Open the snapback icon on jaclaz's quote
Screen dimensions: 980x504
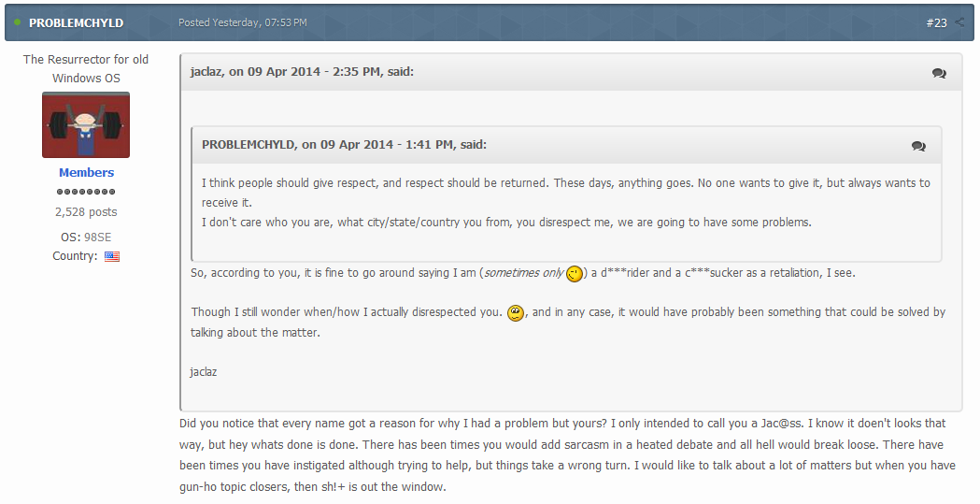(x=939, y=73)
